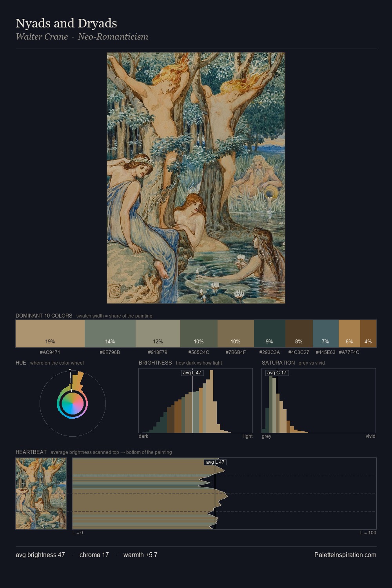Open the PaletteInspiration.com link
392x588 pixels.
(345, 555)
